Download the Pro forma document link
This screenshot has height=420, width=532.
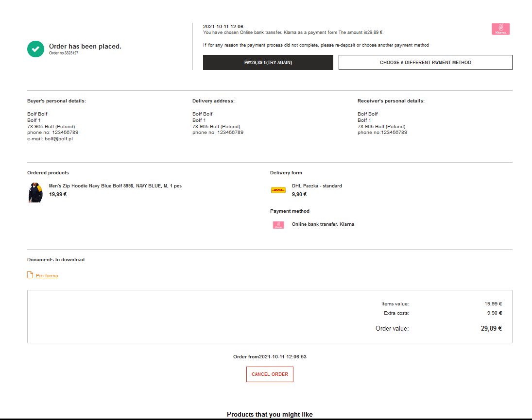[x=47, y=276]
